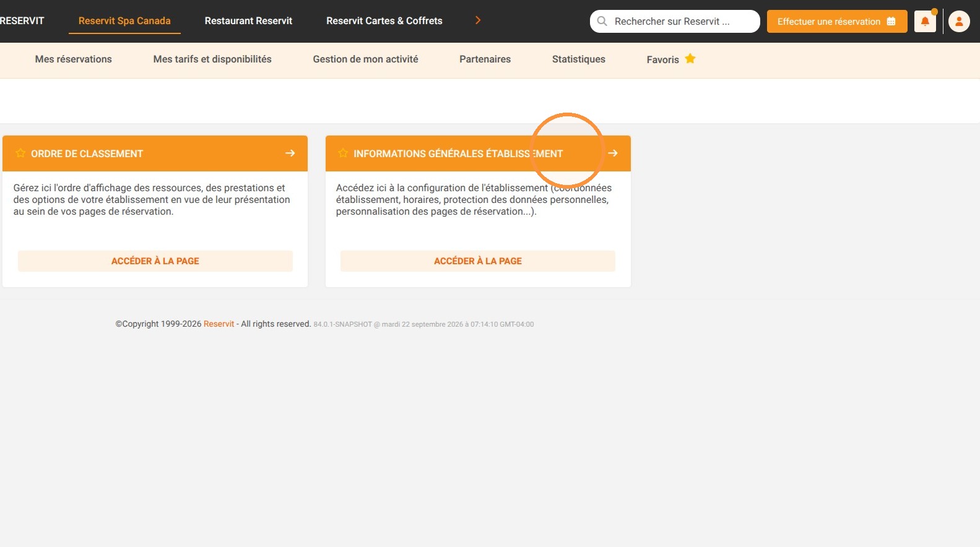Switch to Restaurant Reservit tab
Screen dimensions: 980x547
248,21
